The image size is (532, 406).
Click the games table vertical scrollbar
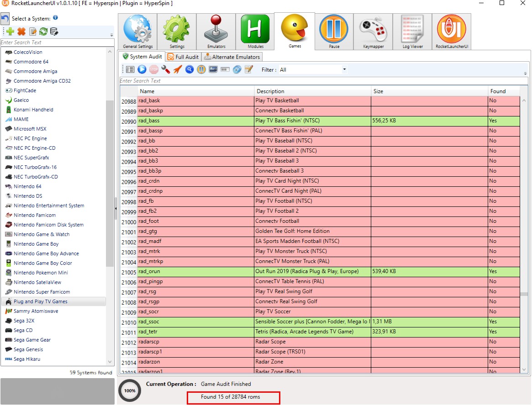tap(524, 235)
